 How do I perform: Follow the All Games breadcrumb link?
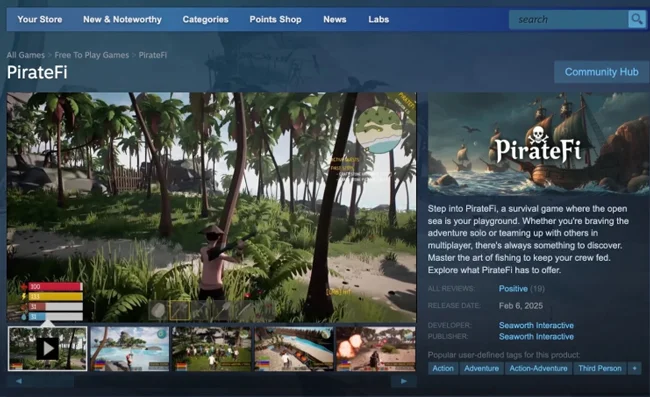26,55
